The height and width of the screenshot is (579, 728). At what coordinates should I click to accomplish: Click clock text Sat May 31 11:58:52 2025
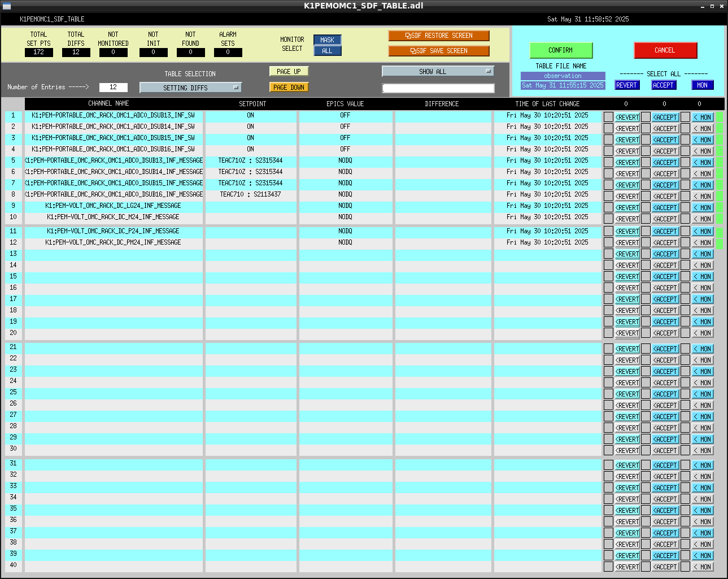588,19
